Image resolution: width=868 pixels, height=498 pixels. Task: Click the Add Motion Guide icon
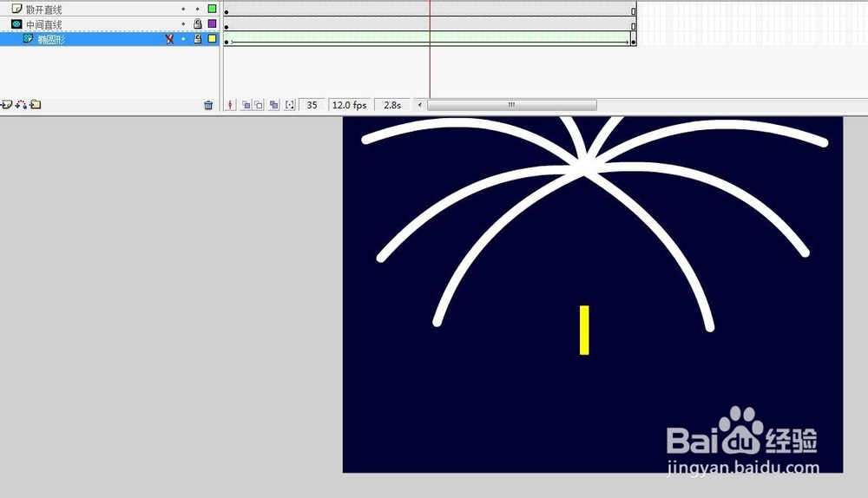(21, 105)
